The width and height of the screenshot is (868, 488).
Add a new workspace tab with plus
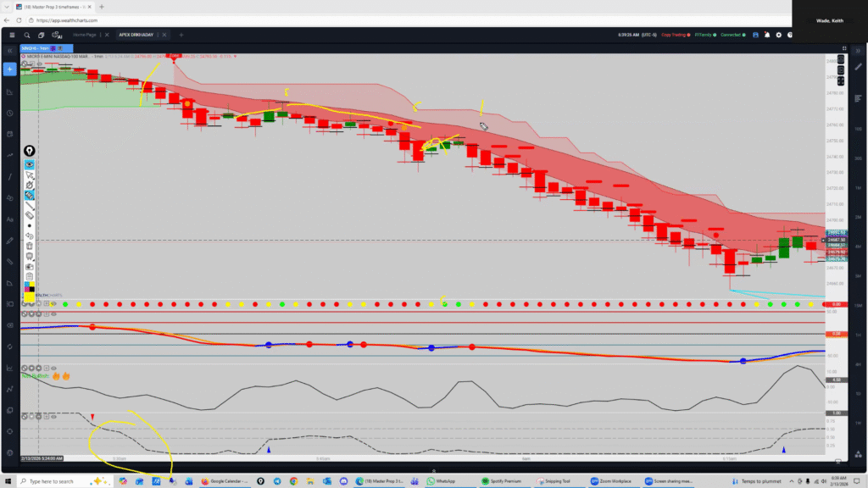tap(181, 35)
